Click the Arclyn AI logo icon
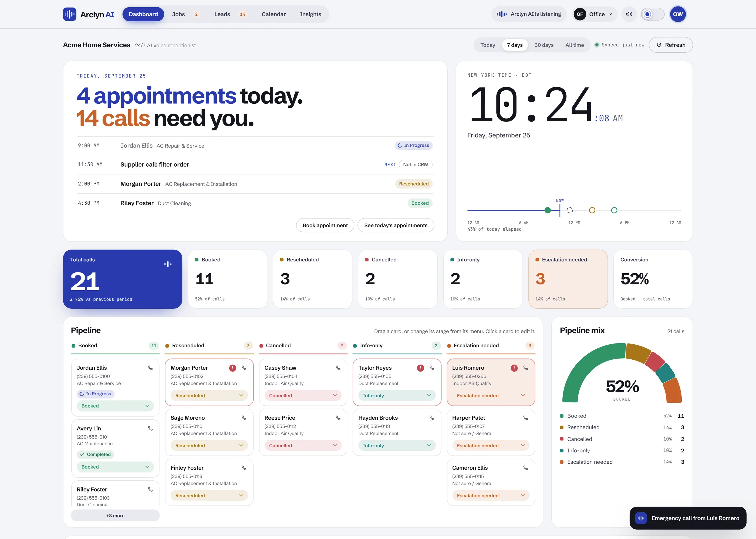The image size is (756, 539). (69, 14)
